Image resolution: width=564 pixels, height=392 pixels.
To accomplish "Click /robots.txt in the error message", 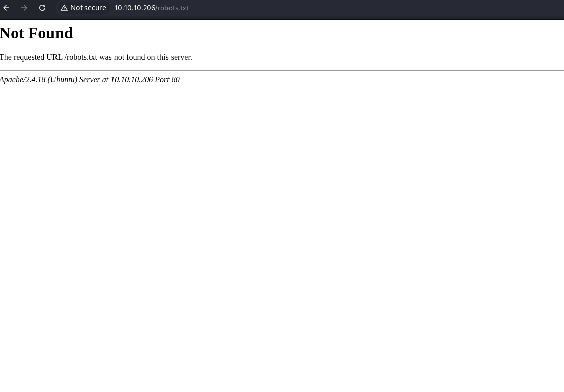I will (x=81, y=57).
